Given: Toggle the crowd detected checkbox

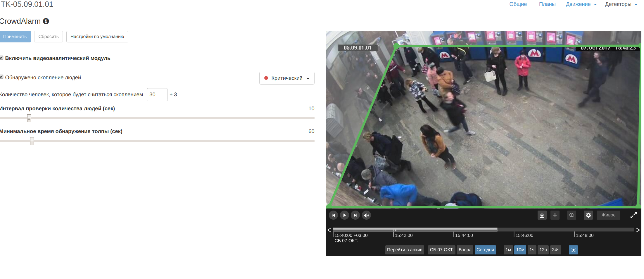Looking at the screenshot, I should click(1, 77).
